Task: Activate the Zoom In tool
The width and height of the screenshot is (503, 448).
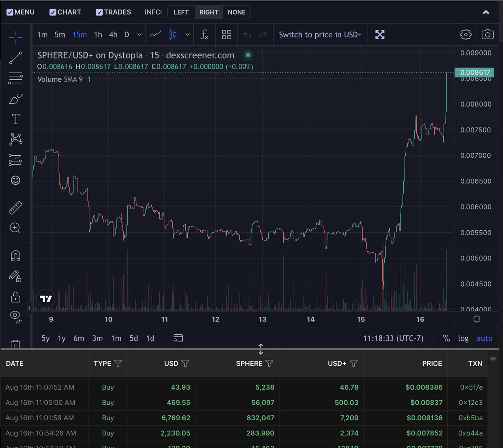Action: [x=16, y=228]
